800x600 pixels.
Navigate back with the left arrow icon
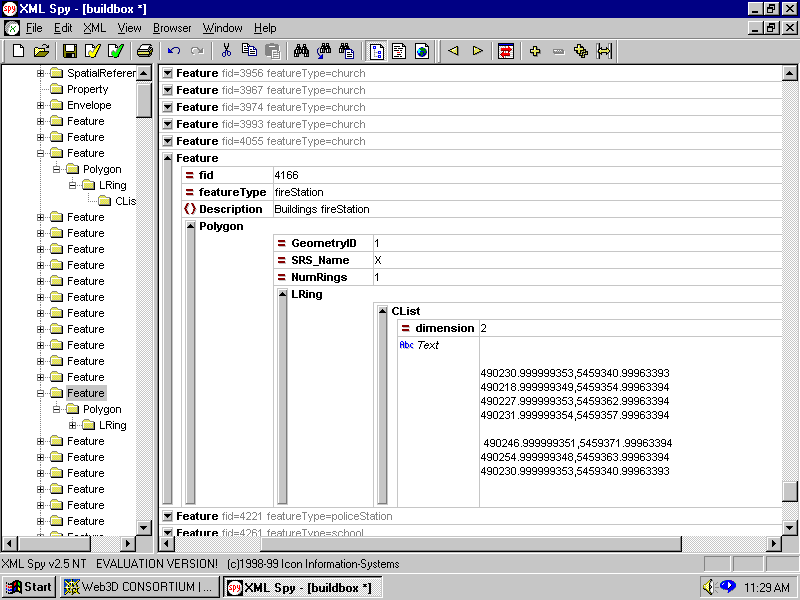tap(453, 51)
